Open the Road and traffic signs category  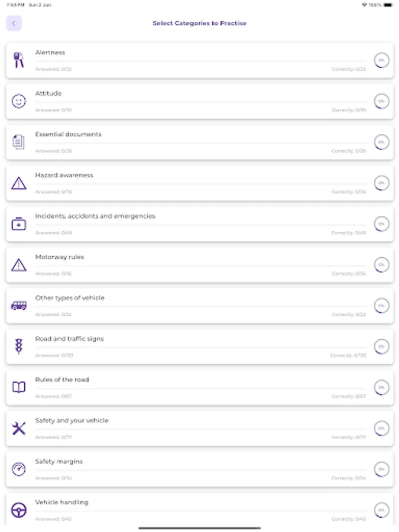tap(199, 346)
